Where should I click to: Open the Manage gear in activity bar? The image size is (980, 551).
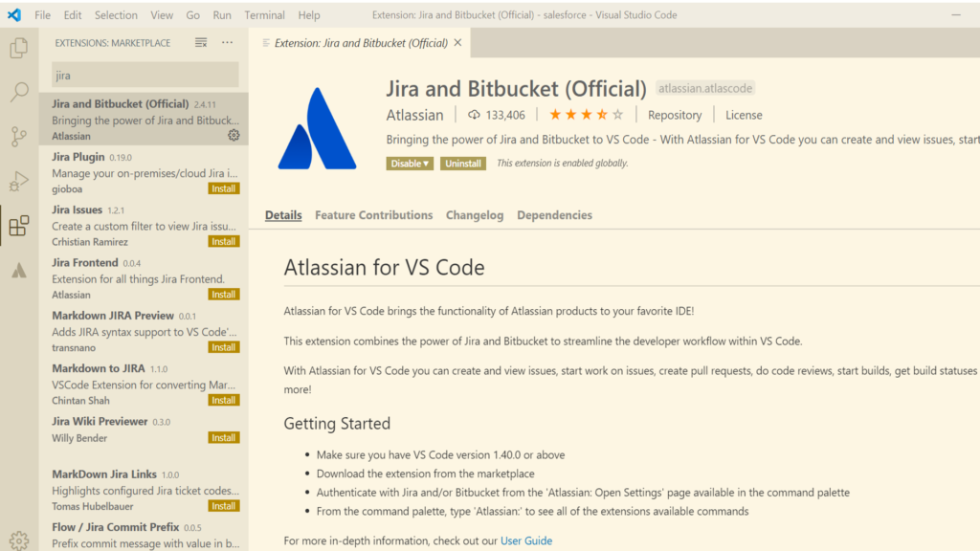(x=19, y=540)
